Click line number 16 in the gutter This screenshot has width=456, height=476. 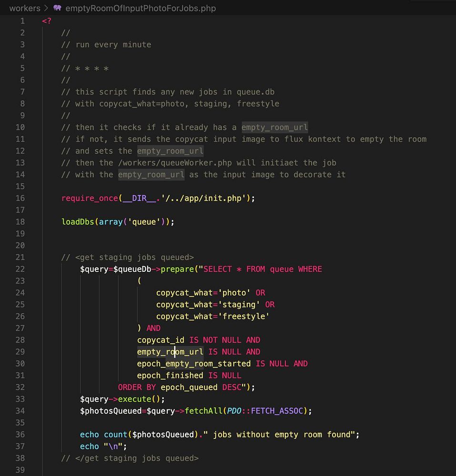[x=20, y=198]
